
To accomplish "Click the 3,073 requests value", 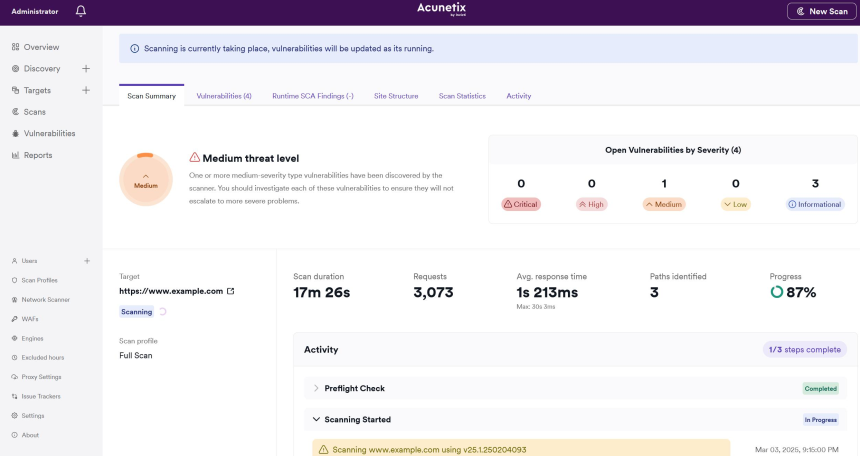I will pyautogui.click(x=433, y=292).
